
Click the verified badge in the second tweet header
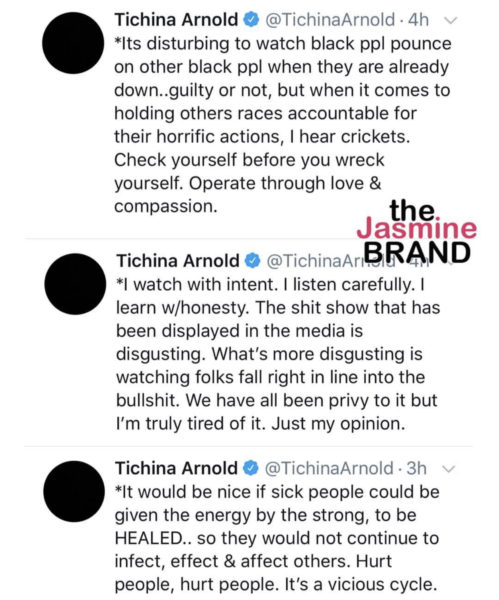pos(253,261)
